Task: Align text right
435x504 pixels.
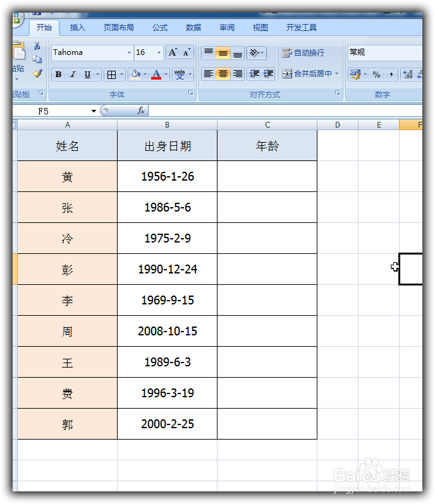Action: click(x=238, y=74)
